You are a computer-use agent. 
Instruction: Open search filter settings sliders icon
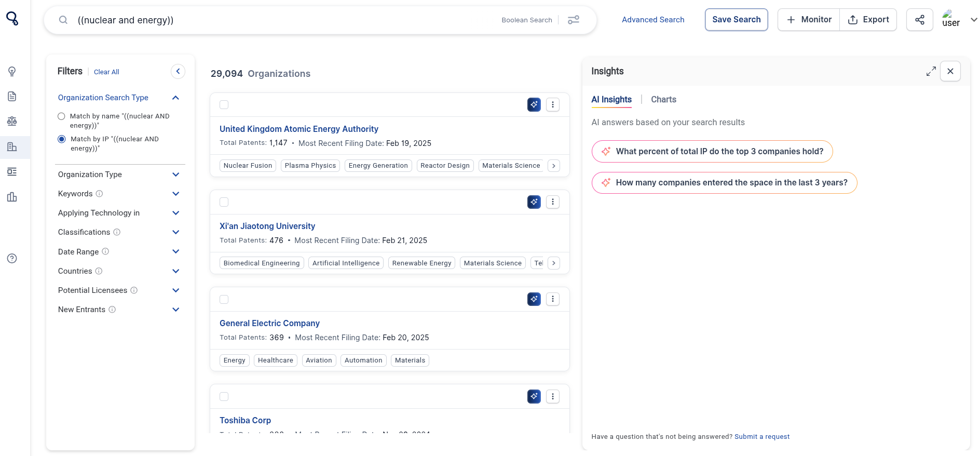(x=574, y=20)
